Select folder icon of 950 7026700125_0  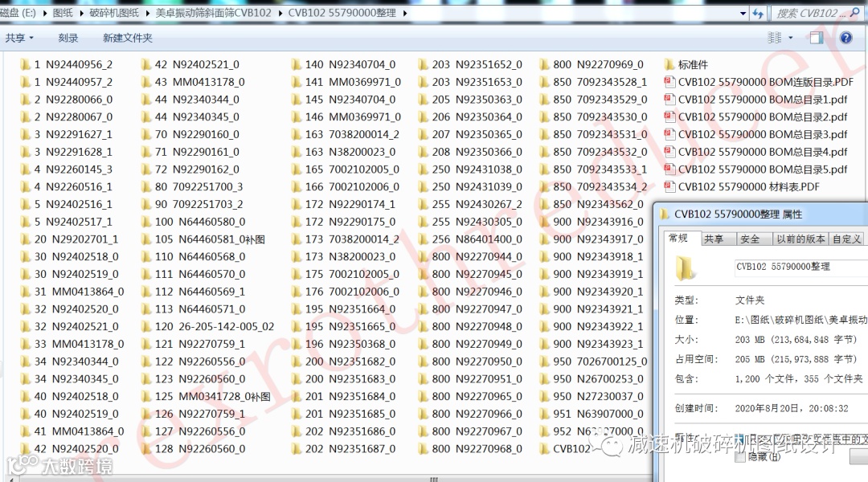[544, 361]
